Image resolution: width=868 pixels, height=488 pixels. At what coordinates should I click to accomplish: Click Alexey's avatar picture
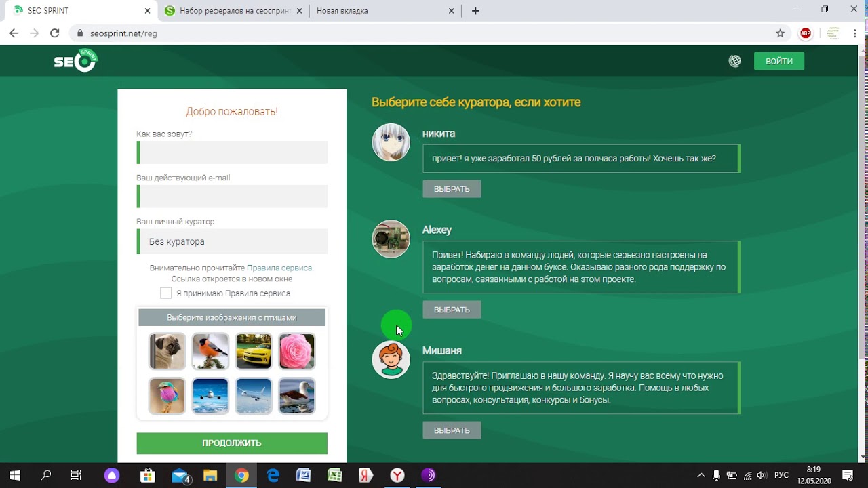[x=391, y=239]
